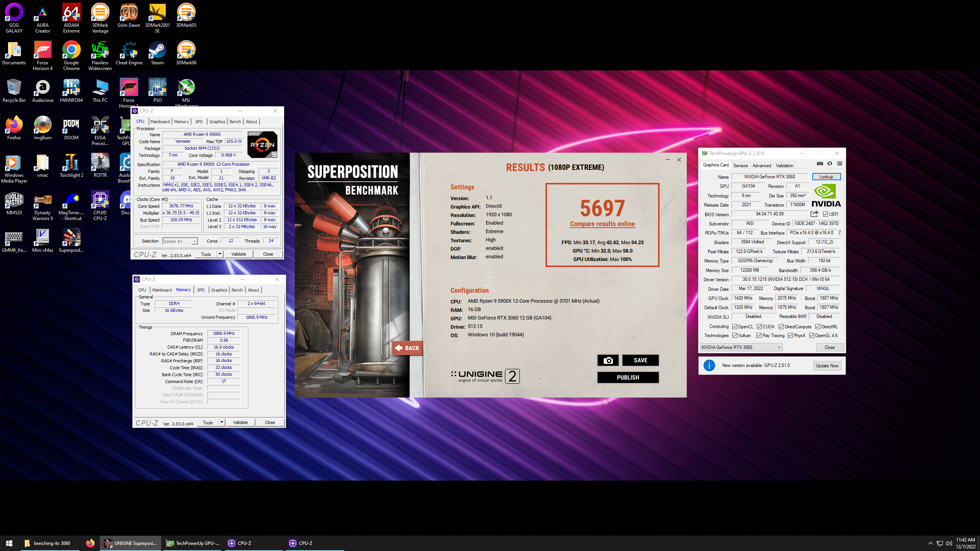
Task: Click the SAVE button in Superposition
Action: 640,360
